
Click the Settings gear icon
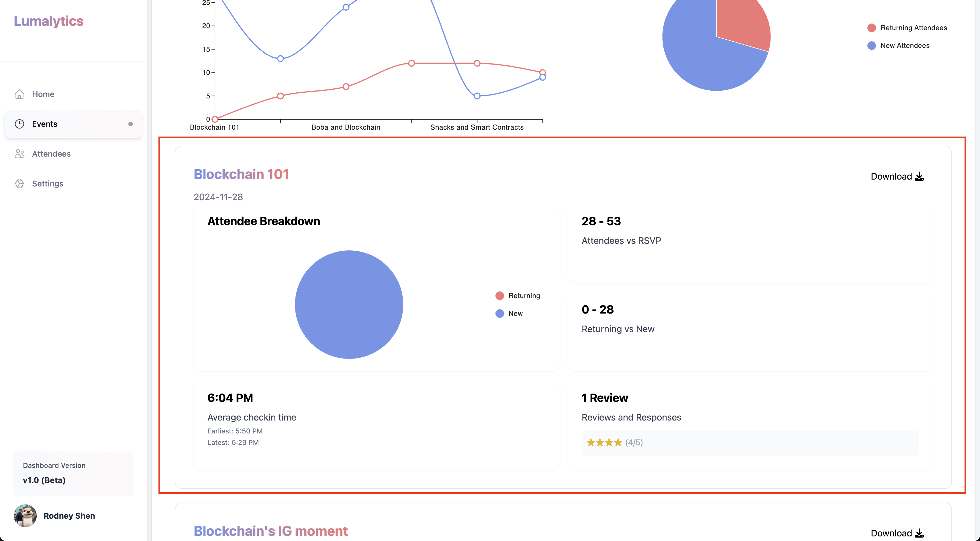tap(19, 184)
